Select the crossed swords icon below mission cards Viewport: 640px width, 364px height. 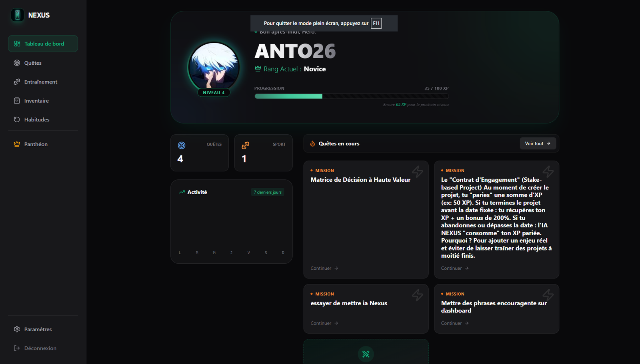coord(366,354)
